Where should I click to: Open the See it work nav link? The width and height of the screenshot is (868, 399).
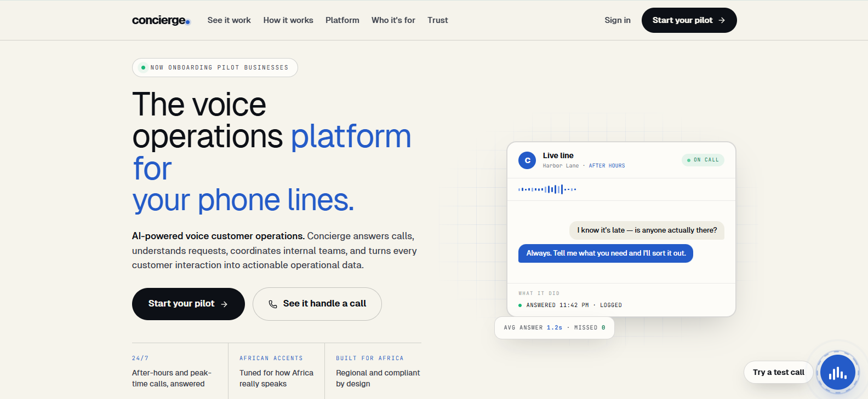click(229, 20)
